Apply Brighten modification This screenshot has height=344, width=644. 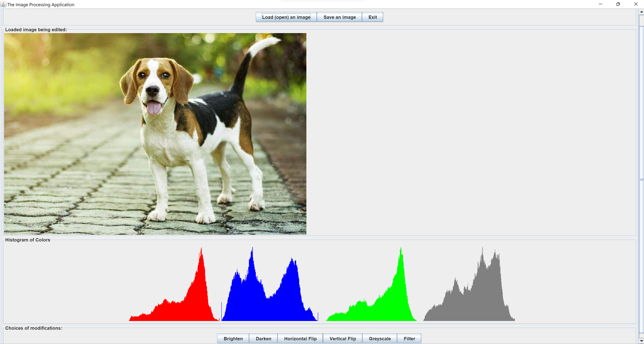(233, 338)
